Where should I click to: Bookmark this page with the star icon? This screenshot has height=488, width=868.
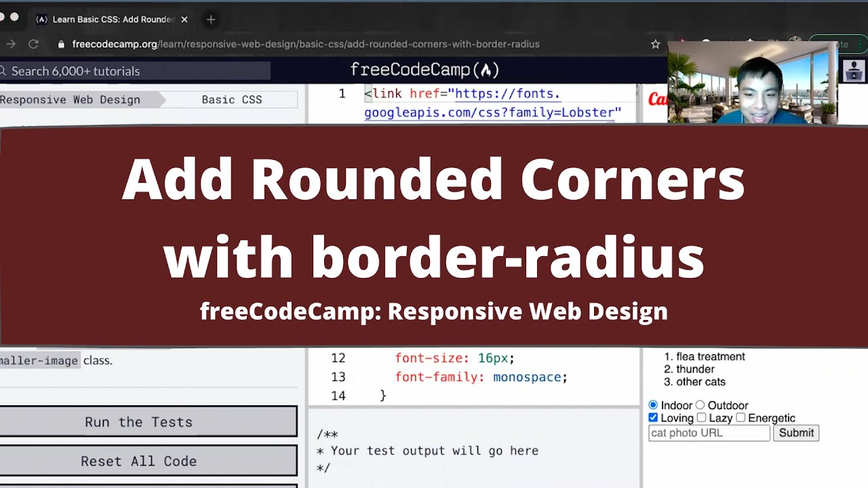[x=655, y=44]
